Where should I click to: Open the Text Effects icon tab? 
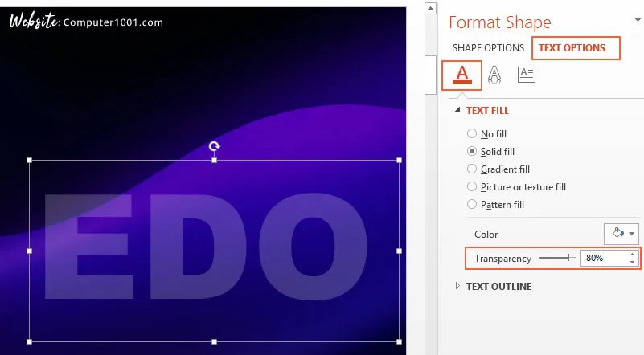click(495, 75)
